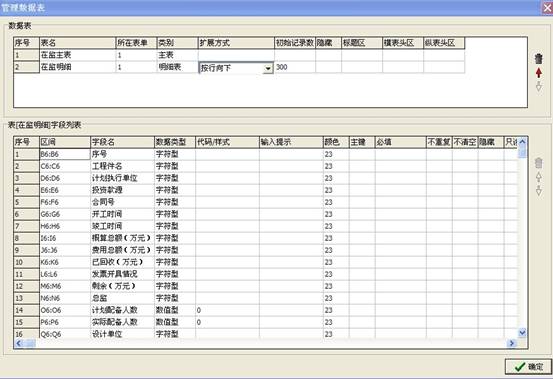The width and height of the screenshot is (553, 379).
Task: Click the 纵表头区 column header
Action: [444, 43]
